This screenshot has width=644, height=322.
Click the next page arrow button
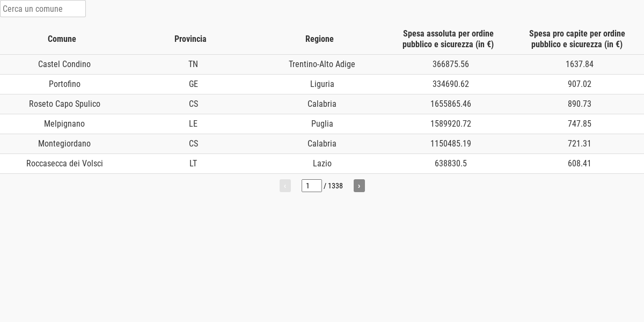click(x=359, y=186)
